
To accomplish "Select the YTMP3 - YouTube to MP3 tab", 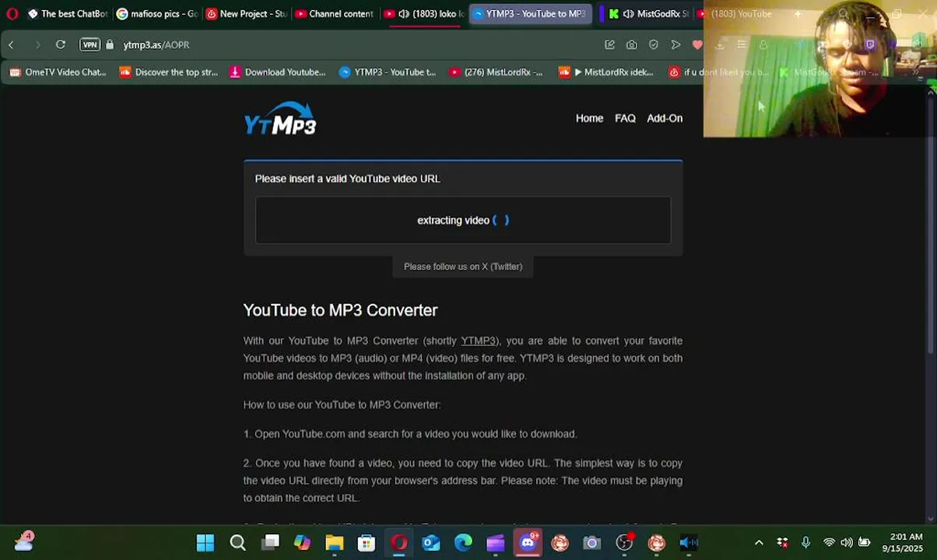I will tap(530, 14).
